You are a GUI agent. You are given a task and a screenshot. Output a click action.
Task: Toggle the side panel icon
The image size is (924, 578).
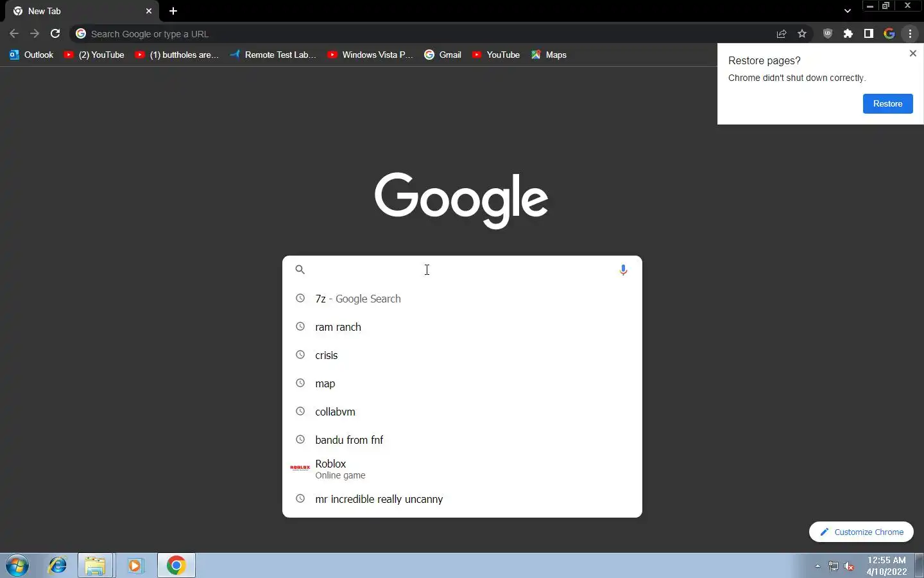pyautogui.click(x=869, y=34)
